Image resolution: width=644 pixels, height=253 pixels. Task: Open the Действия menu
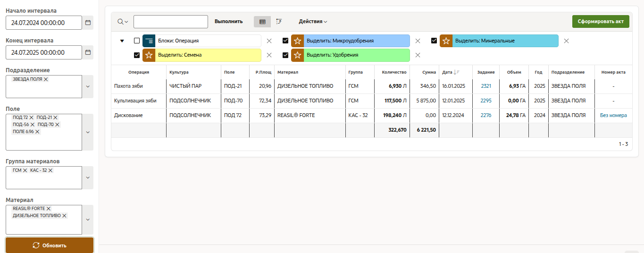313,22
